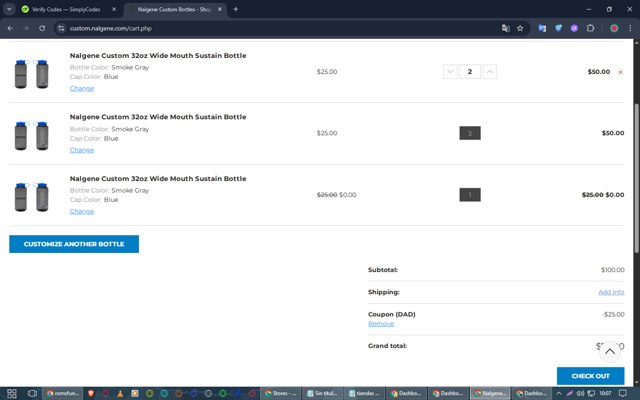Click Customize Another Bottle button
The image size is (640, 400).
pyautogui.click(x=74, y=244)
